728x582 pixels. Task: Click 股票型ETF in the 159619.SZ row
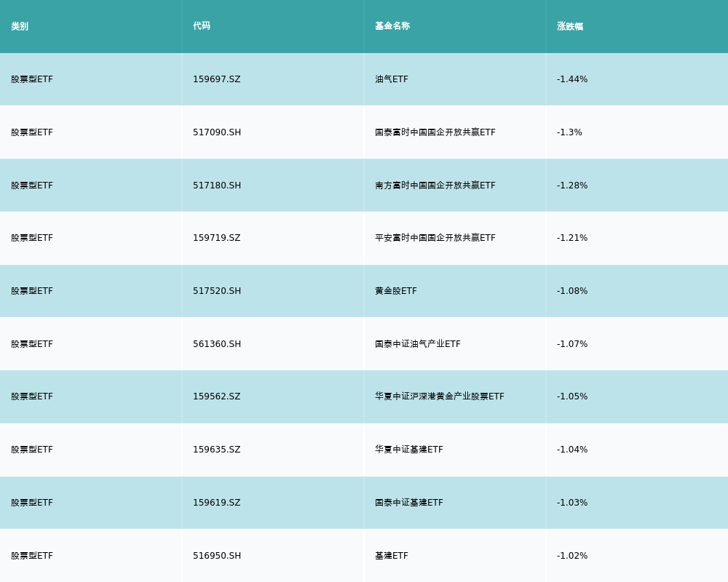click(32, 503)
